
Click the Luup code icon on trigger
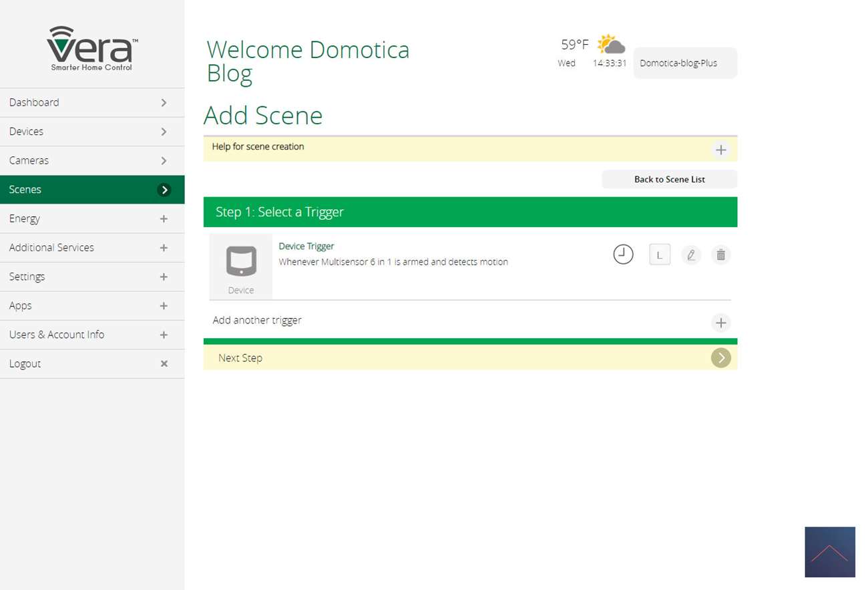660,255
